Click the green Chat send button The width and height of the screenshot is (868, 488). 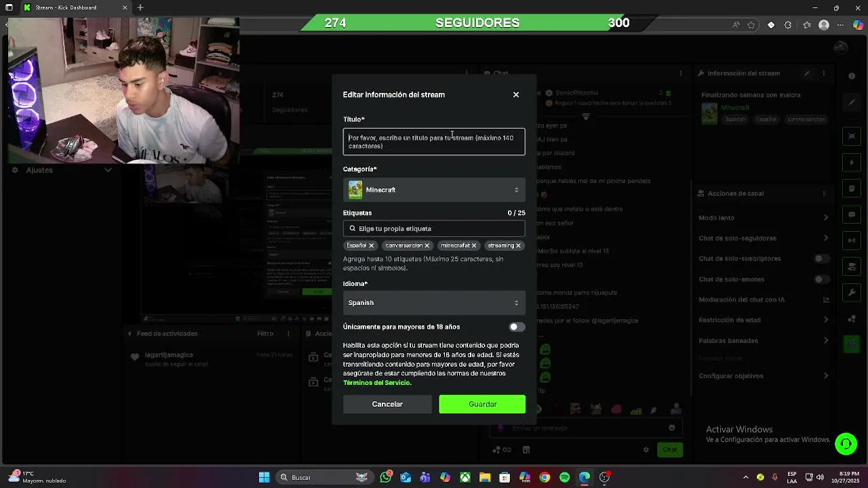[x=670, y=449]
